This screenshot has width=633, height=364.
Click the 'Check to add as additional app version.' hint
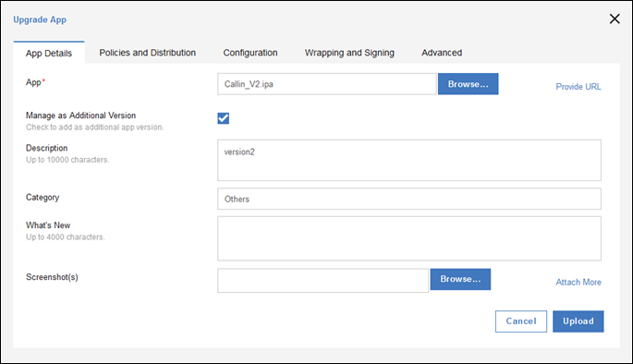tap(95, 127)
